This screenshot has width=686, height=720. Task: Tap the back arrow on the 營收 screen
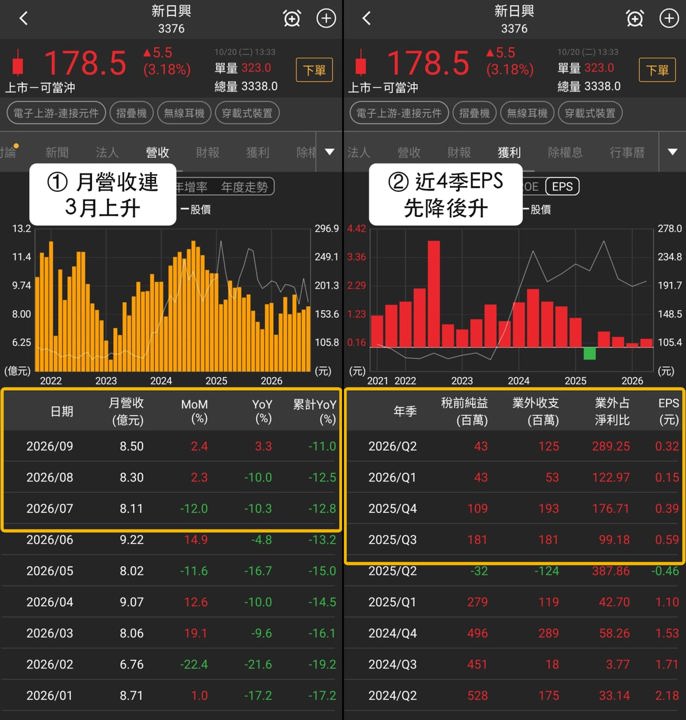click(24, 19)
